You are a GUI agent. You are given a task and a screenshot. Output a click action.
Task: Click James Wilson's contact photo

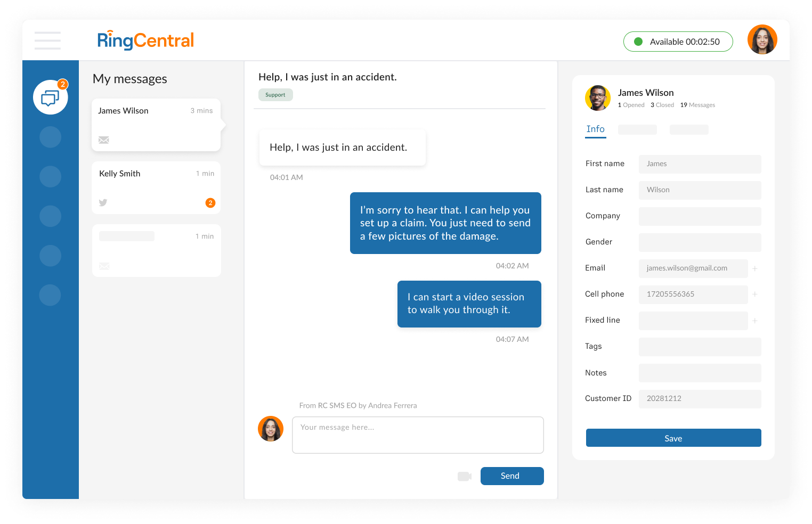(x=598, y=98)
